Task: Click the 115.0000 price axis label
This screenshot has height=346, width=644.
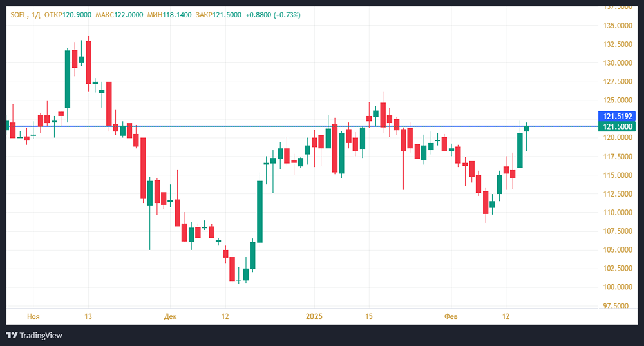Action: click(618, 175)
